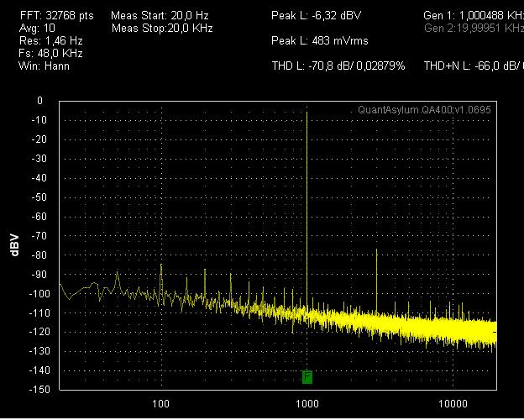Click the 'Gen 1: 1,000488 KHz' readout
This screenshot has height=420, width=524.
pyautogui.click(x=474, y=15)
